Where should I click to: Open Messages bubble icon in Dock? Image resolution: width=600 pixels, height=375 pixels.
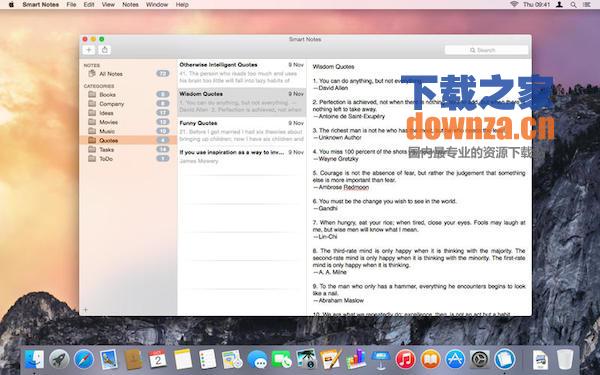point(257,360)
